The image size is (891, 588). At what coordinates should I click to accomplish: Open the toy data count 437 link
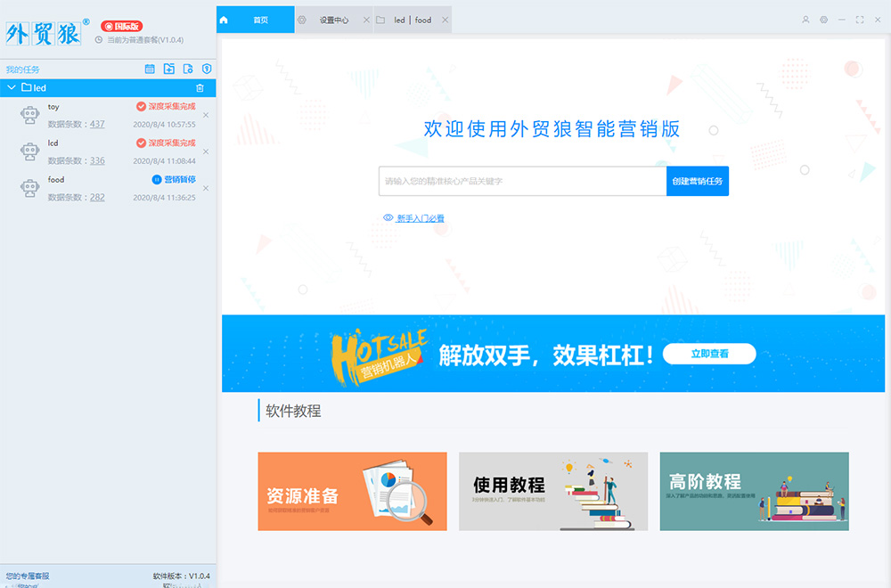coord(97,124)
